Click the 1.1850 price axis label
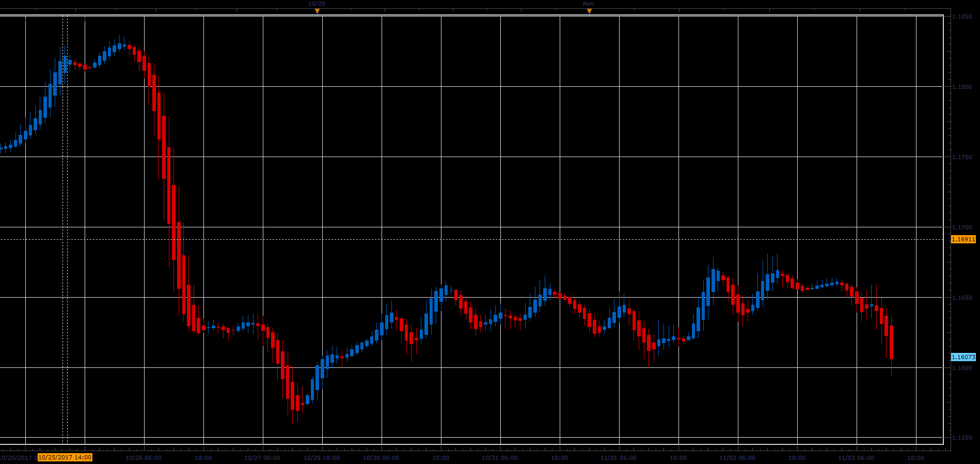Viewport: 980px width, 464px height. click(x=962, y=17)
